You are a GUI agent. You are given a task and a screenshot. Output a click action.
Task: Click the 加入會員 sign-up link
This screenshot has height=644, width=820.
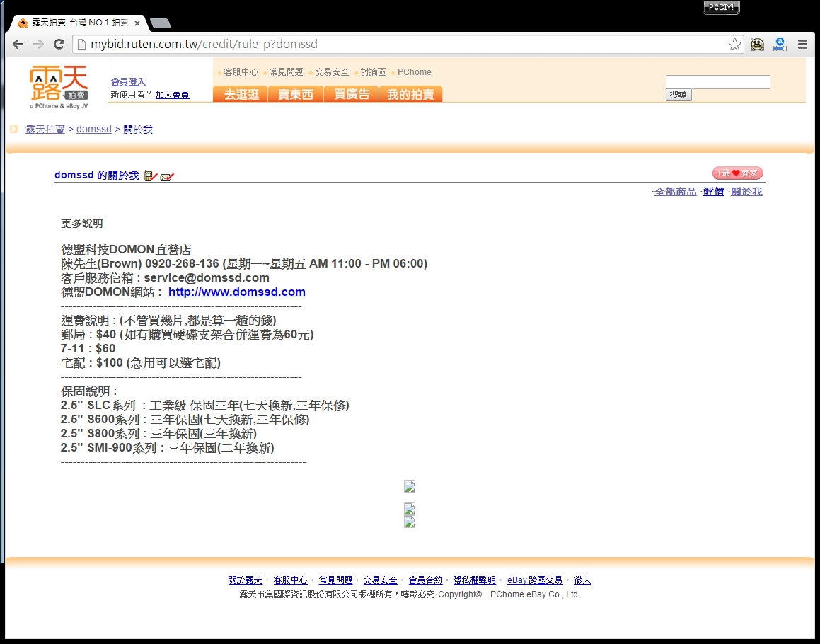click(172, 95)
